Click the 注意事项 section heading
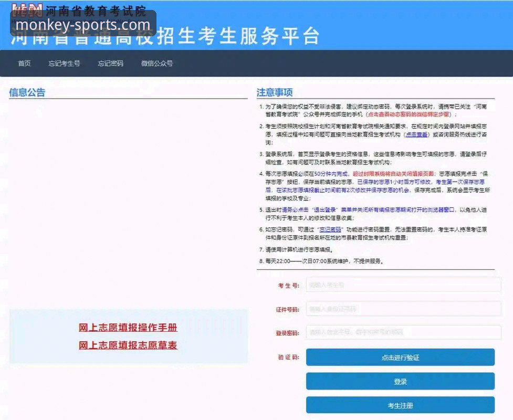 click(x=276, y=92)
